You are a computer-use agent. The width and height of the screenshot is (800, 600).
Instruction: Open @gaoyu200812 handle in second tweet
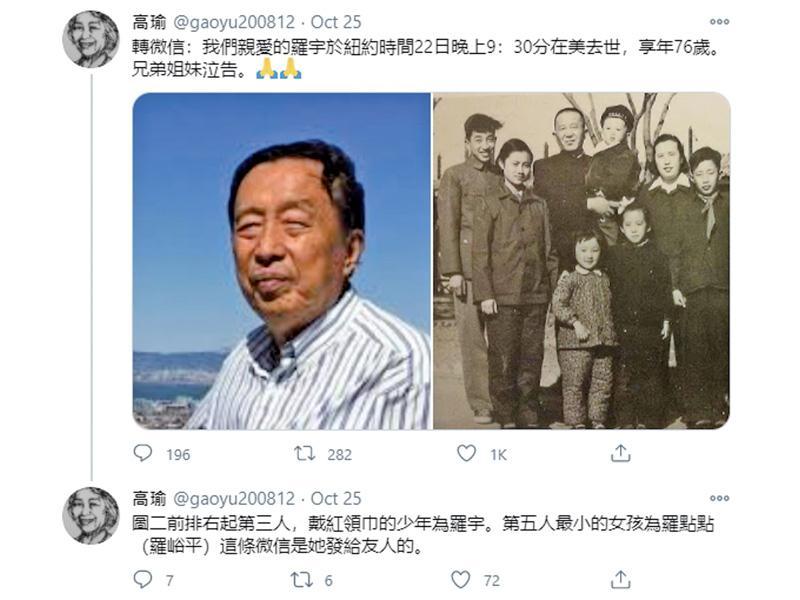click(x=234, y=498)
